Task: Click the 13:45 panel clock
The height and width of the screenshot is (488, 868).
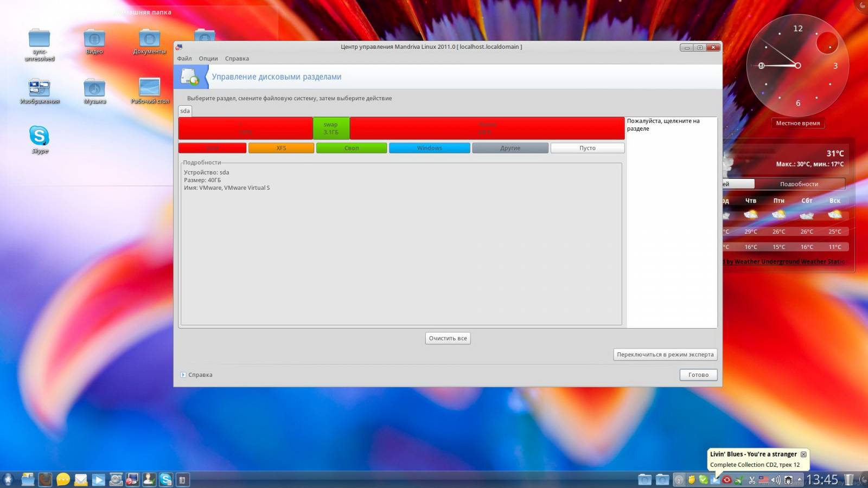Action: (822, 479)
